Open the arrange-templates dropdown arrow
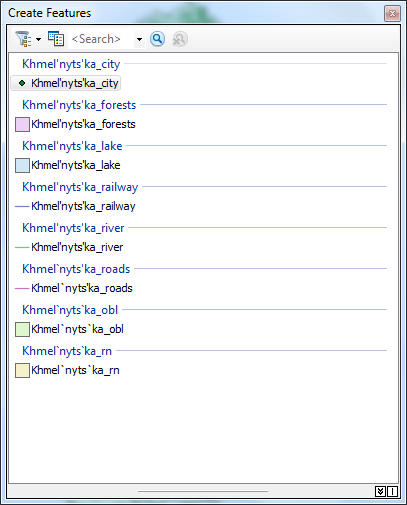 click(39, 39)
